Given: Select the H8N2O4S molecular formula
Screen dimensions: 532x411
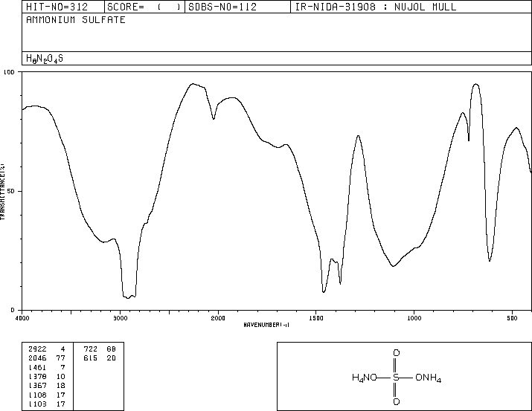Looking at the screenshot, I should pyautogui.click(x=45, y=59).
